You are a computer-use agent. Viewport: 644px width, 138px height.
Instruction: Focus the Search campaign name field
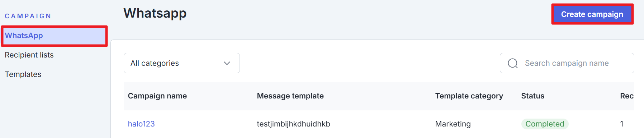[567, 63]
